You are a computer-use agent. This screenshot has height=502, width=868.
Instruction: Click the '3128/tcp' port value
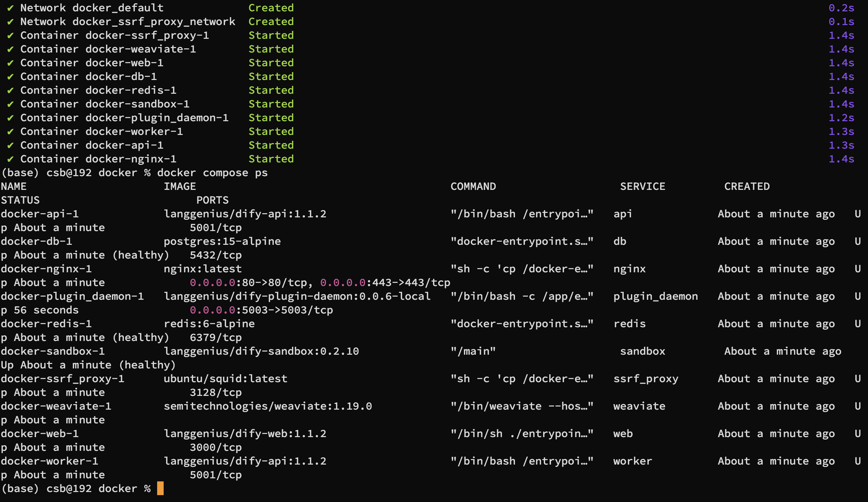pyautogui.click(x=215, y=392)
